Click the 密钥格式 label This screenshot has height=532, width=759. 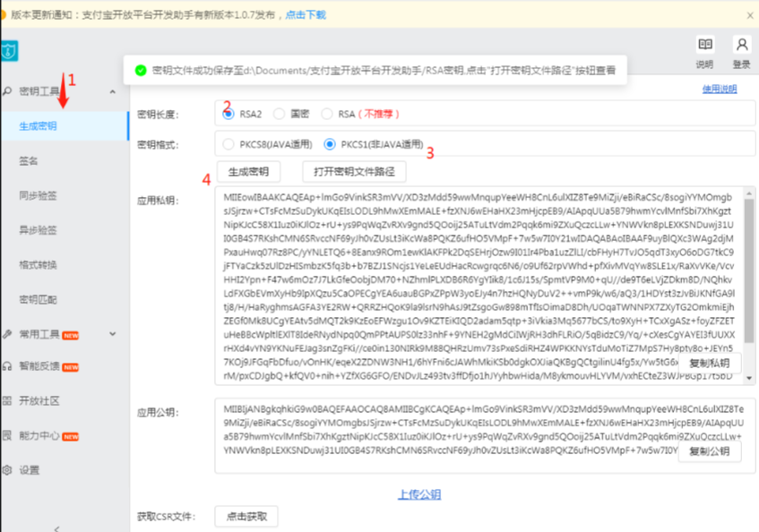coord(158,145)
